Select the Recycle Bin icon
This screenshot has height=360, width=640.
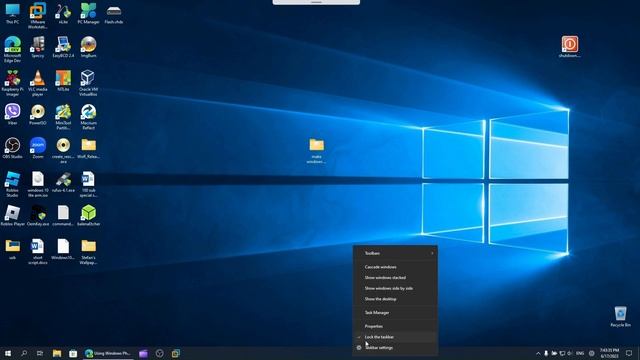620,316
